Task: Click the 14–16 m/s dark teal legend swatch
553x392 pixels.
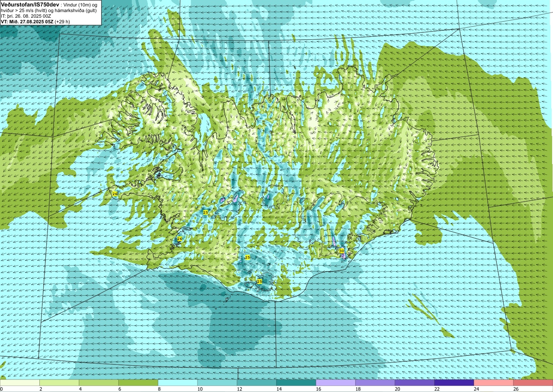Action: click(296, 383)
